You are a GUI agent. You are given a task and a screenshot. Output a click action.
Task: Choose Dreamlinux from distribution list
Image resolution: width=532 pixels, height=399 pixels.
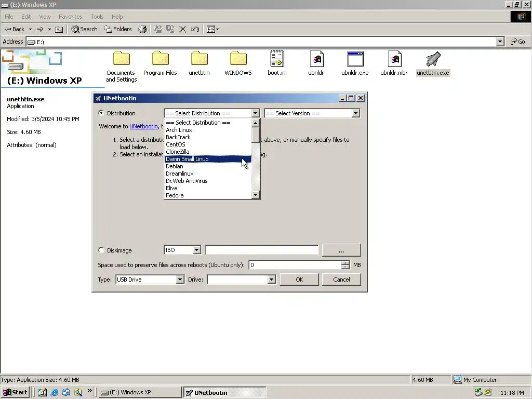(208, 174)
